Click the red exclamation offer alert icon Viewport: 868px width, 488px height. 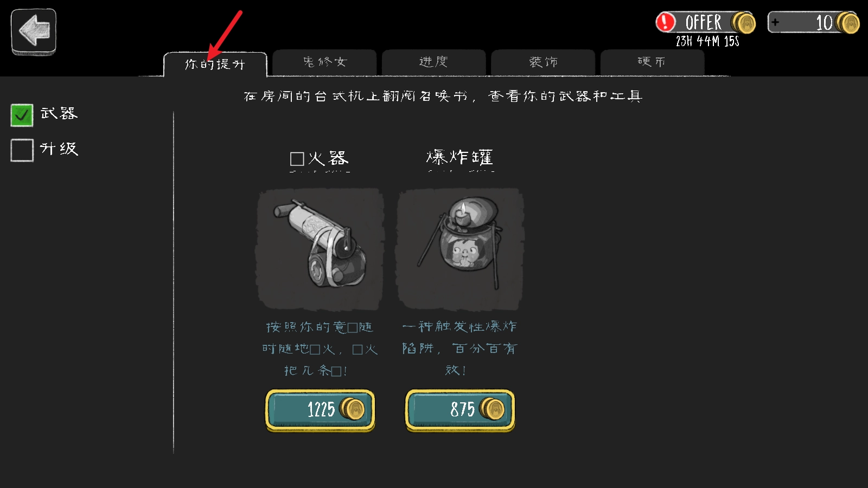(666, 22)
